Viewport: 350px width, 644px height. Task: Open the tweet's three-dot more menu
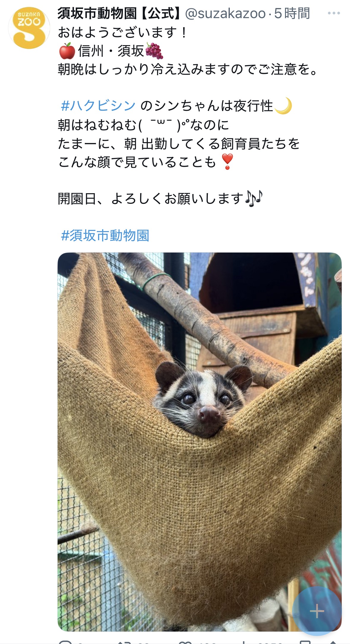334,13
